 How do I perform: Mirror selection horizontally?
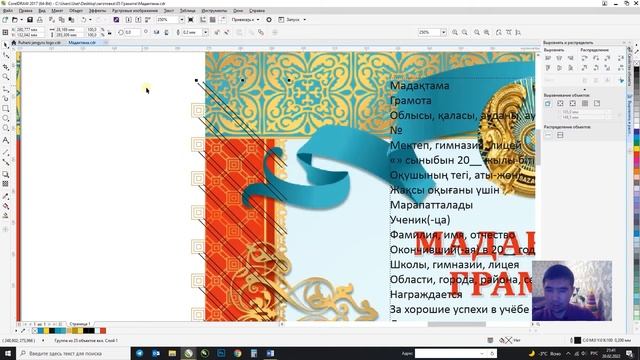pyautogui.click(x=156, y=32)
